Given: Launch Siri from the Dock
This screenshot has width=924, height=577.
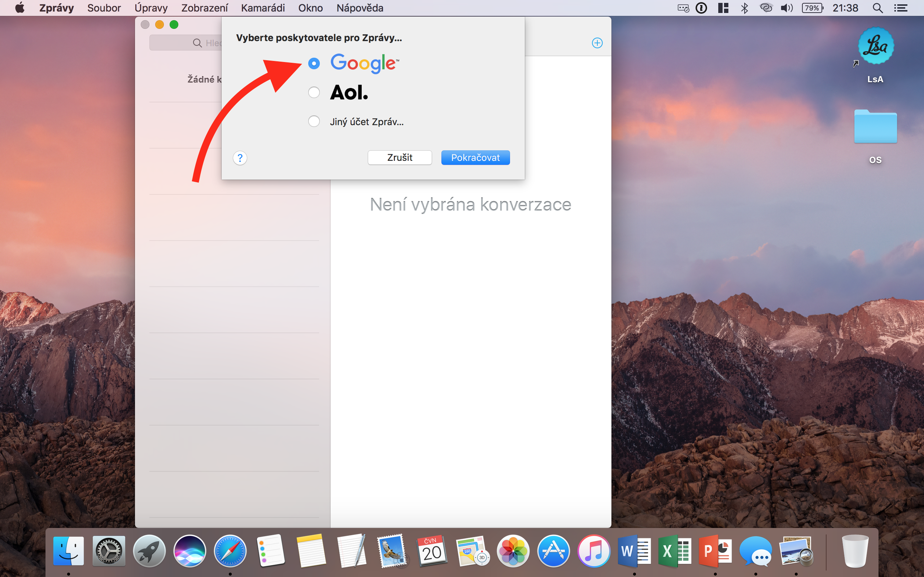Looking at the screenshot, I should coord(190,551).
